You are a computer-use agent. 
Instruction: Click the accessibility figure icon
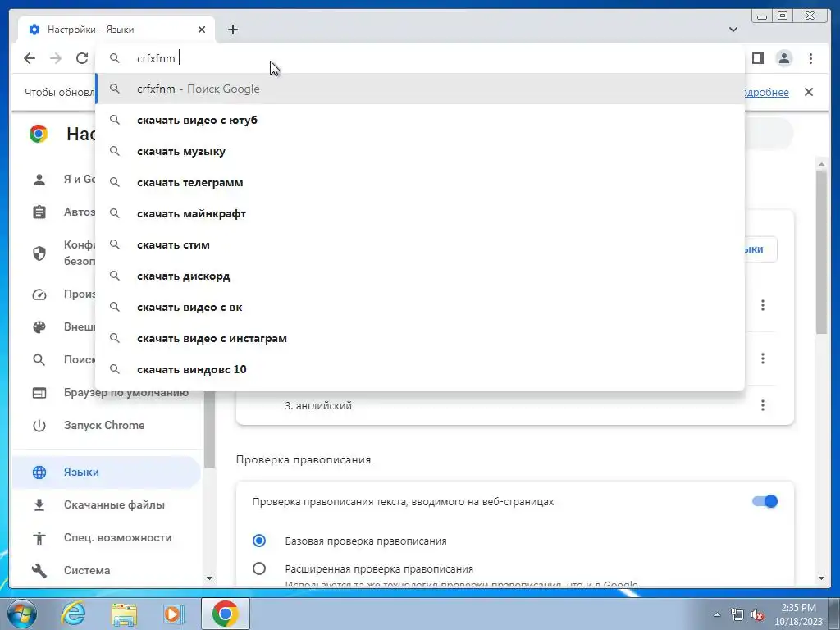point(39,537)
